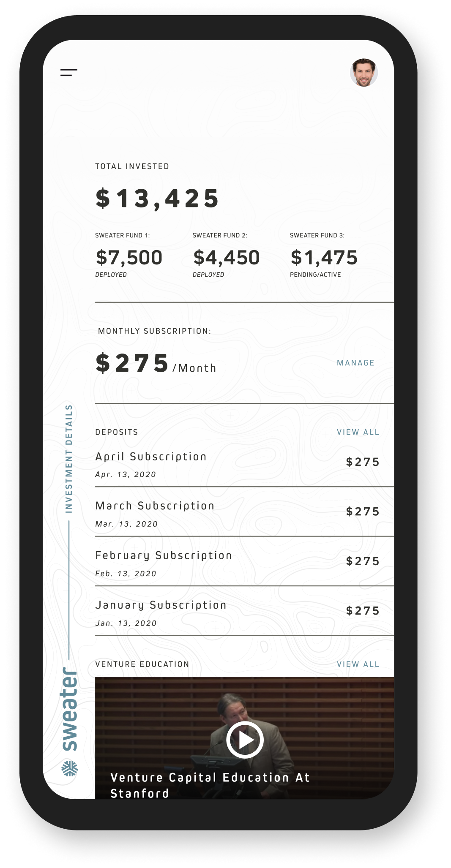Screen dimensions: 451x868
Task: Open the hamburger menu icon
Action: coord(69,72)
